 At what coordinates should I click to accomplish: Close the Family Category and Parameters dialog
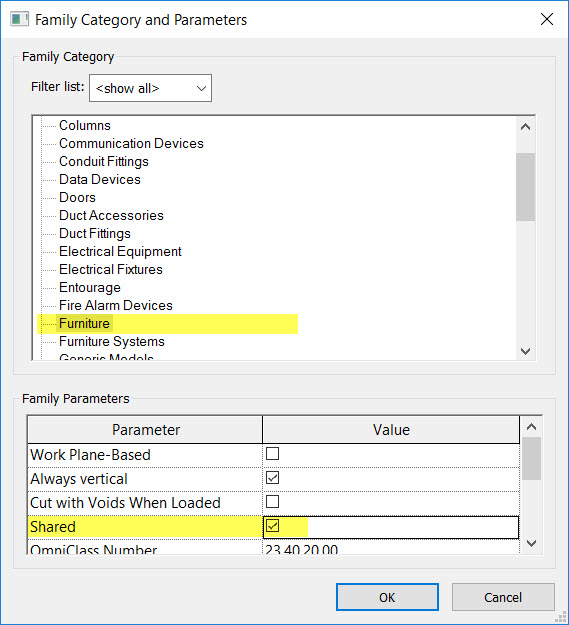pyautogui.click(x=547, y=19)
